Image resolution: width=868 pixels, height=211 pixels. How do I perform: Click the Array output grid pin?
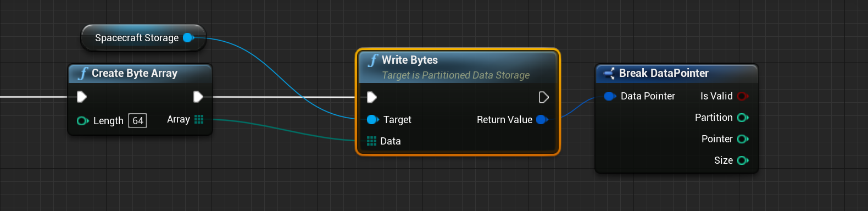(199, 119)
